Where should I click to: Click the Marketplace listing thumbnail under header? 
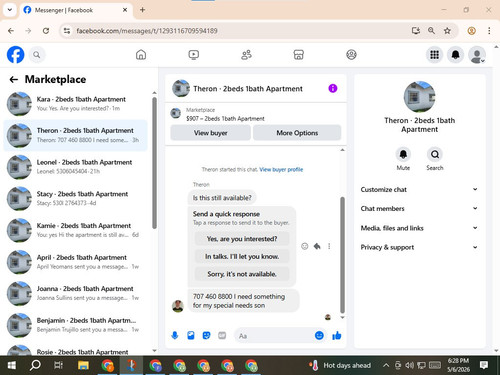pos(176,113)
